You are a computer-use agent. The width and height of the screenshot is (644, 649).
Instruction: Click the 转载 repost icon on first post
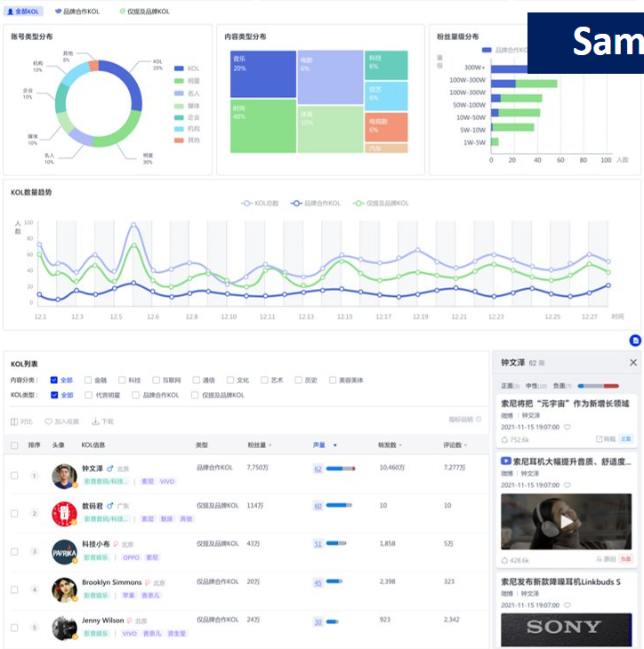pyautogui.click(x=600, y=439)
